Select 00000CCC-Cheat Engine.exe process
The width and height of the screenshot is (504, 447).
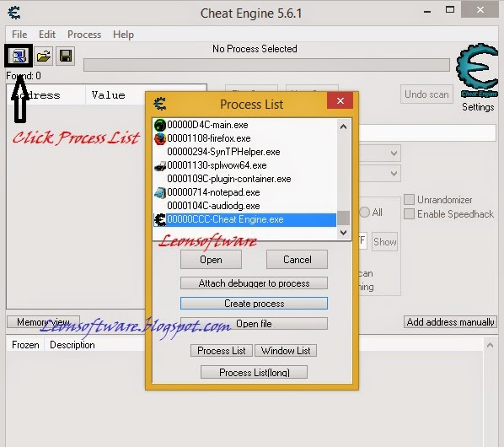[x=245, y=219]
